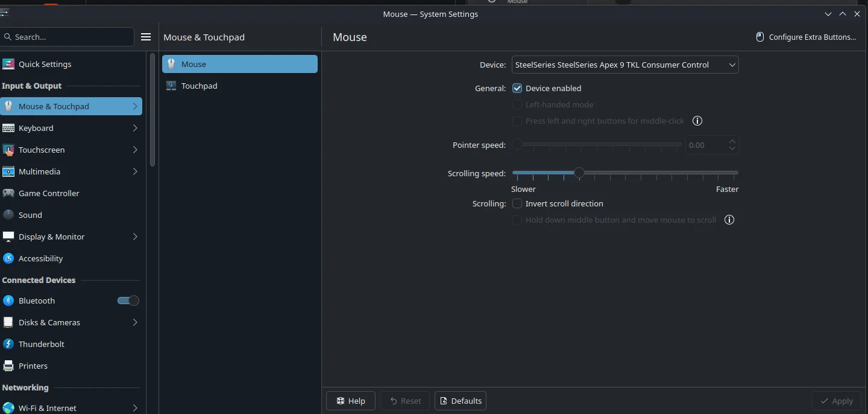Click the Mouse icon in subcategory list
Image resolution: width=868 pixels, height=414 pixels.
point(171,64)
